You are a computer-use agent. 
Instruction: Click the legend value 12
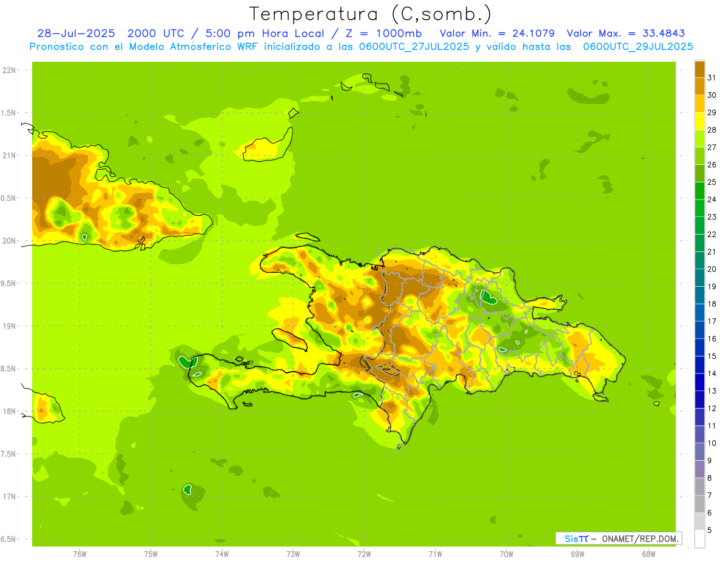click(712, 409)
